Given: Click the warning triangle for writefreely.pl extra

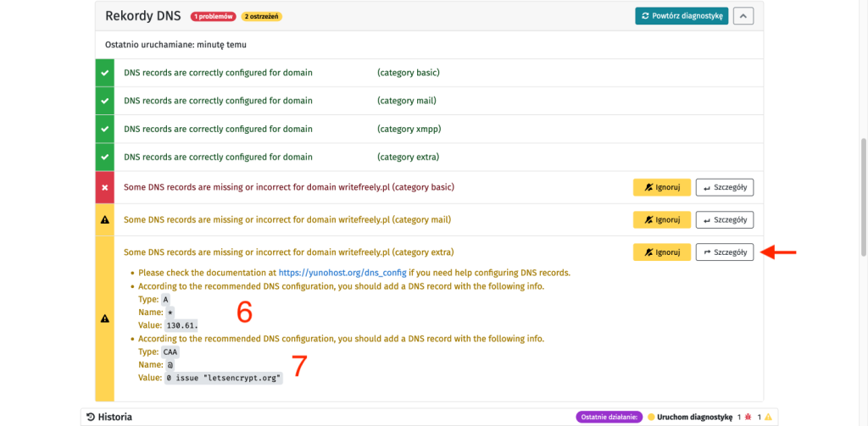Looking at the screenshot, I should tap(103, 318).
